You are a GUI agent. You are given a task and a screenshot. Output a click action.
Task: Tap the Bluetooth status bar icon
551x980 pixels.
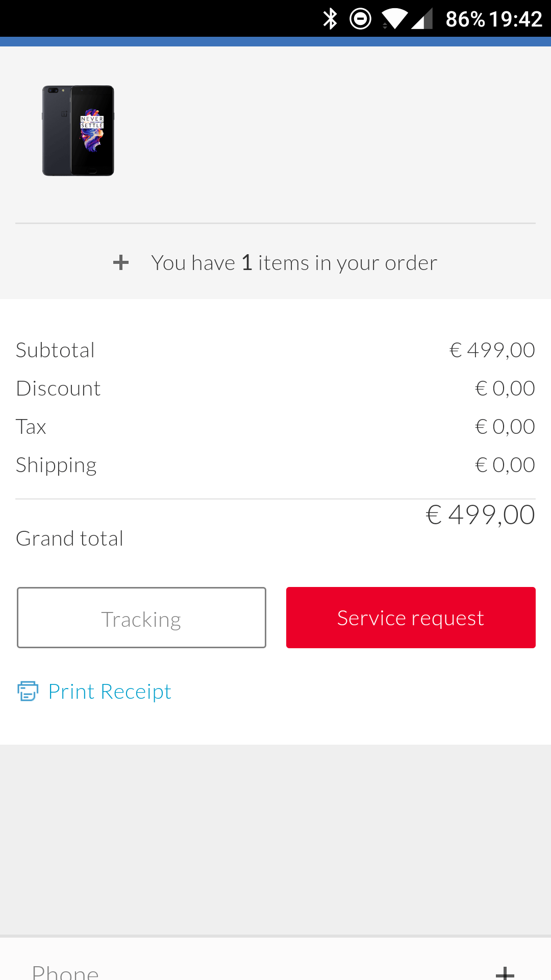coord(330,19)
